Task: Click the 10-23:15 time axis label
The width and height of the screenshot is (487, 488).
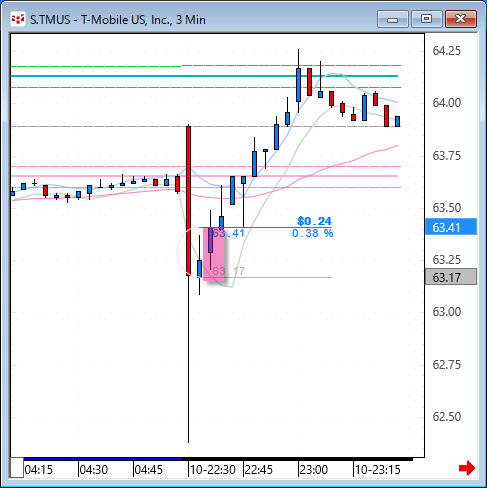Action: click(377, 470)
